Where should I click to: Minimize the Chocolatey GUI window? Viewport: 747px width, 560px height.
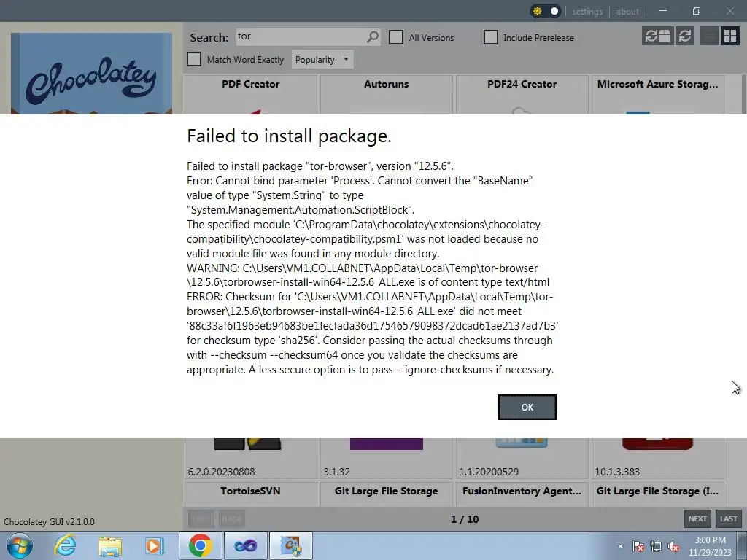pyautogui.click(x=662, y=11)
